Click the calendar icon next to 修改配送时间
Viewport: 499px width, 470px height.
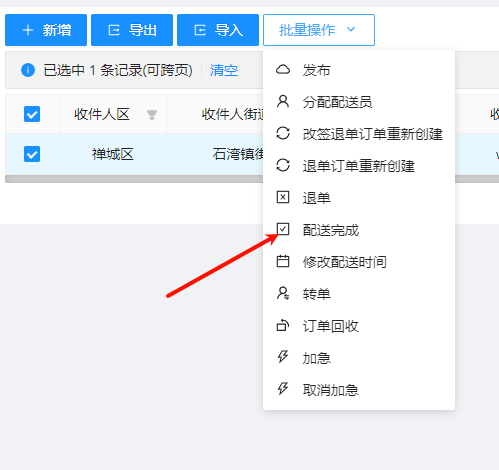[x=283, y=261]
